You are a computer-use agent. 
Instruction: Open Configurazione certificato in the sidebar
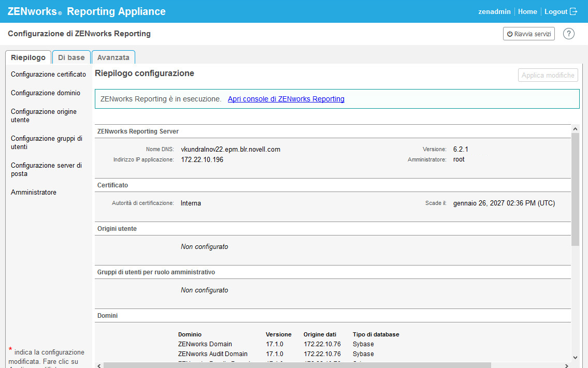point(48,74)
